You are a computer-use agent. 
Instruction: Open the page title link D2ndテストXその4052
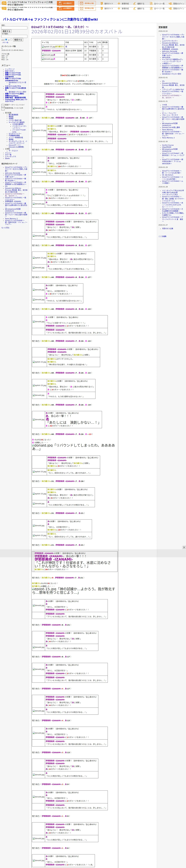point(60,27)
